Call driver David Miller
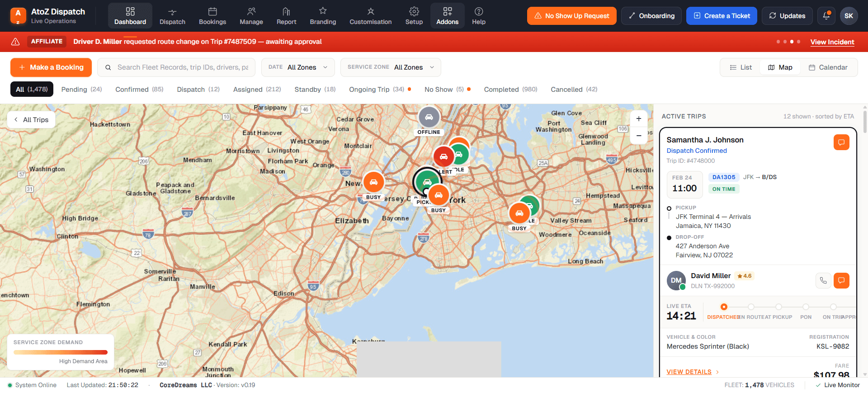Screen dimensions: 868x393 [x=823, y=280]
